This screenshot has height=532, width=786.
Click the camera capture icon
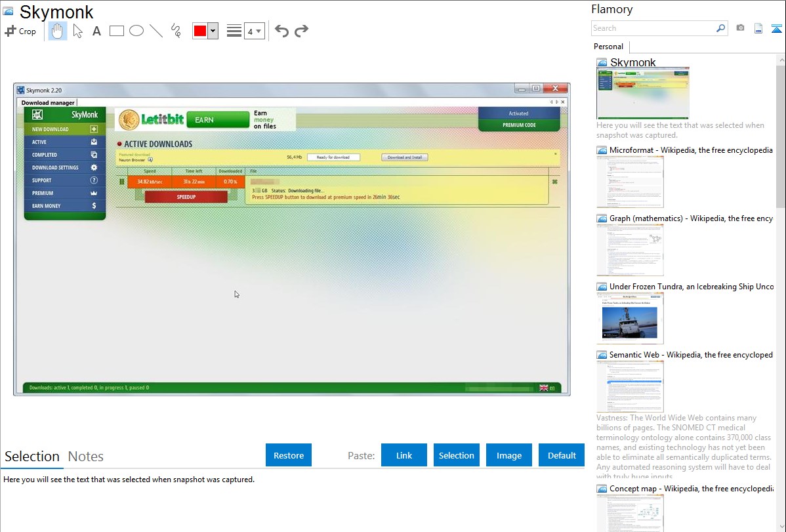point(740,28)
